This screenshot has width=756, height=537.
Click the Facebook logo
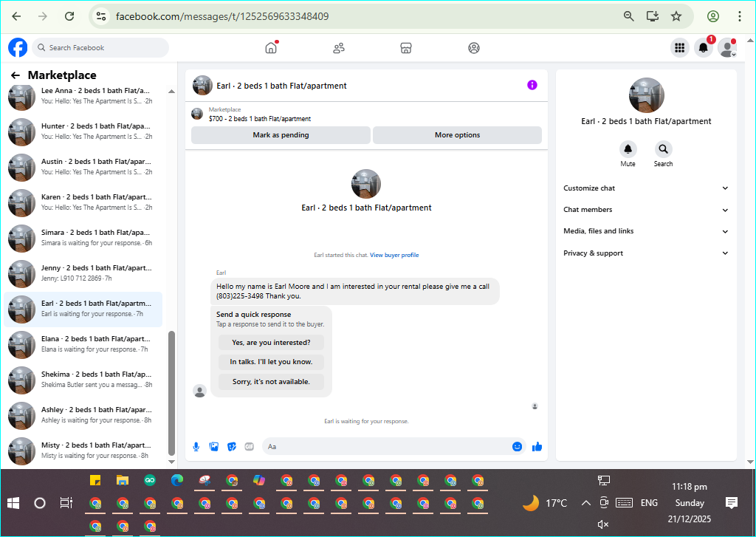(x=18, y=48)
